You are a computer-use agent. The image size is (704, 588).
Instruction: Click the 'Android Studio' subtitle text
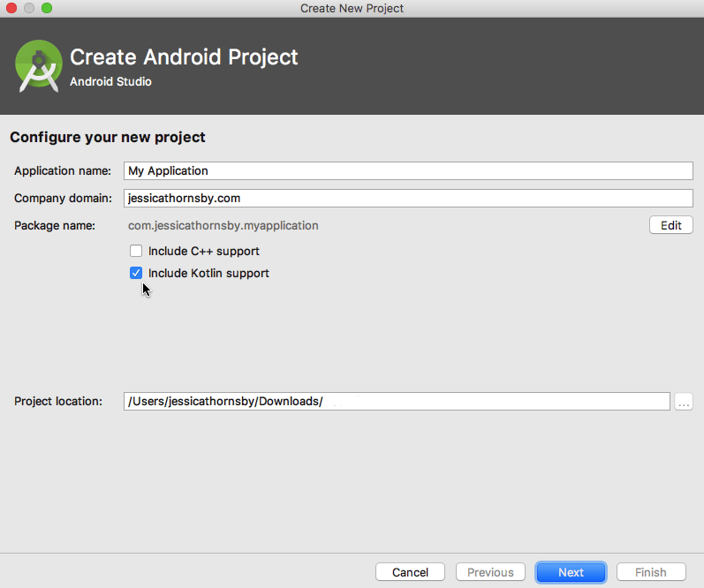[110, 82]
